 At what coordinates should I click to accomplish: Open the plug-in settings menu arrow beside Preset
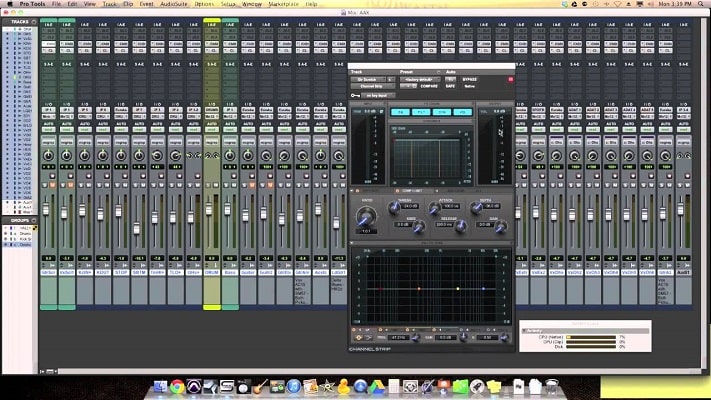tap(438, 72)
